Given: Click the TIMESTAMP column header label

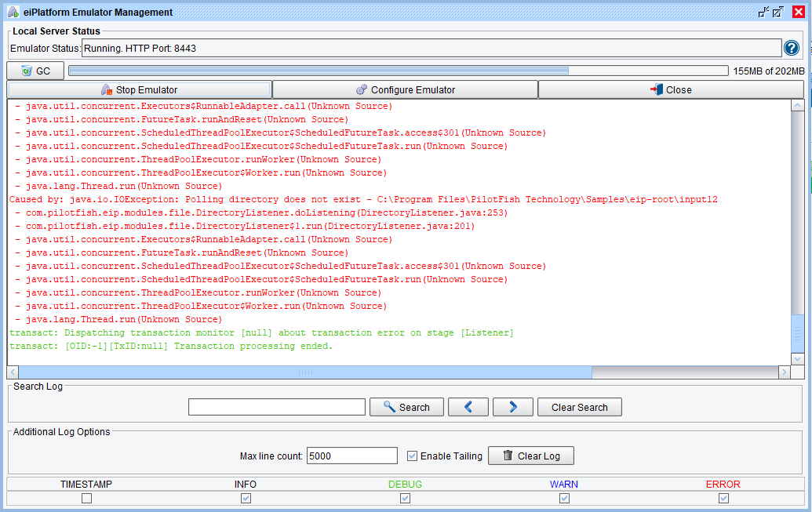Looking at the screenshot, I should point(86,484).
